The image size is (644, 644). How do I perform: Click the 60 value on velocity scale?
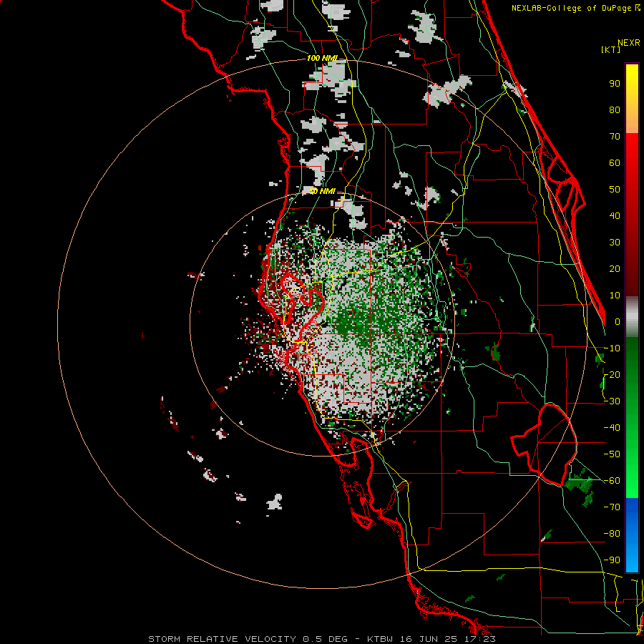click(615, 163)
